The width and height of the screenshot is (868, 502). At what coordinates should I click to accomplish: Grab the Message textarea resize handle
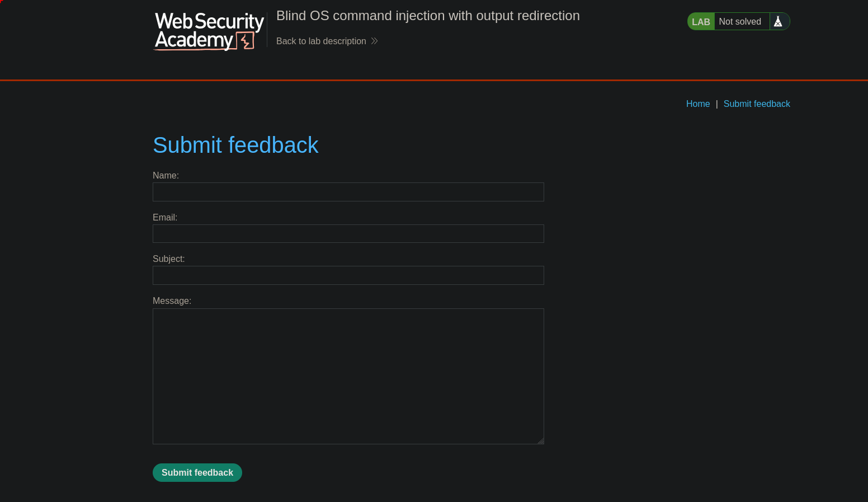point(541,441)
